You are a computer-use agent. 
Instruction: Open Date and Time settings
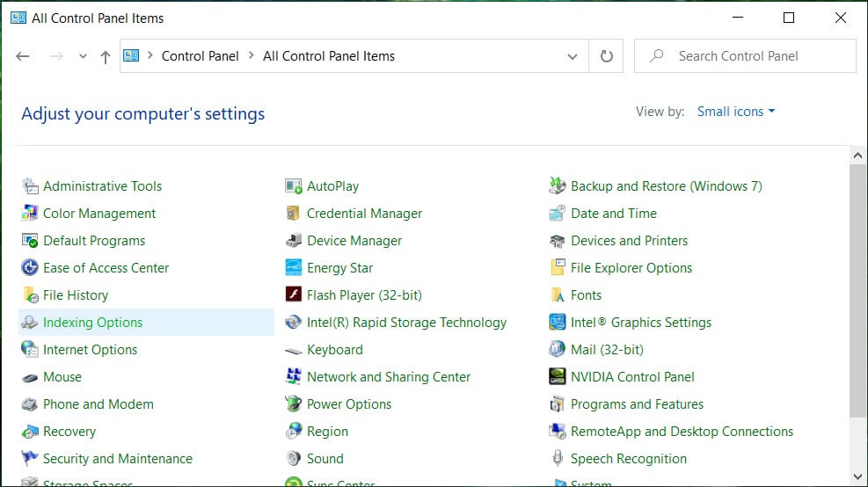[x=613, y=213]
